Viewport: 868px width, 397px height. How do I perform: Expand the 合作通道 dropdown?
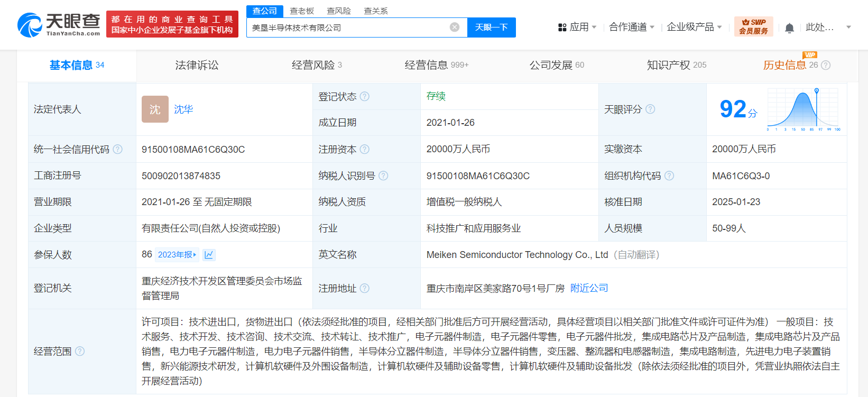[x=632, y=27]
